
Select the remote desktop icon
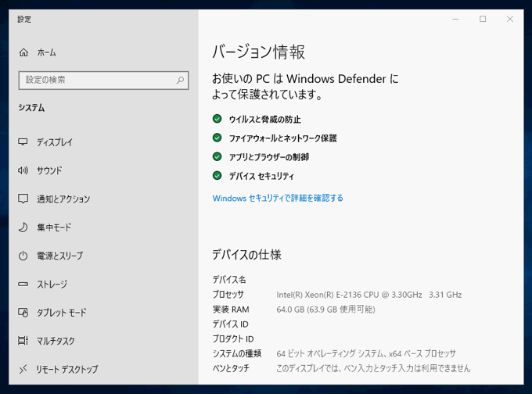coord(23,369)
